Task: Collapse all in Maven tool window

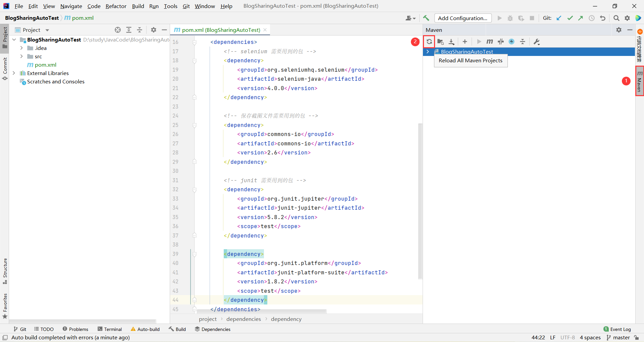Action: pyautogui.click(x=523, y=42)
